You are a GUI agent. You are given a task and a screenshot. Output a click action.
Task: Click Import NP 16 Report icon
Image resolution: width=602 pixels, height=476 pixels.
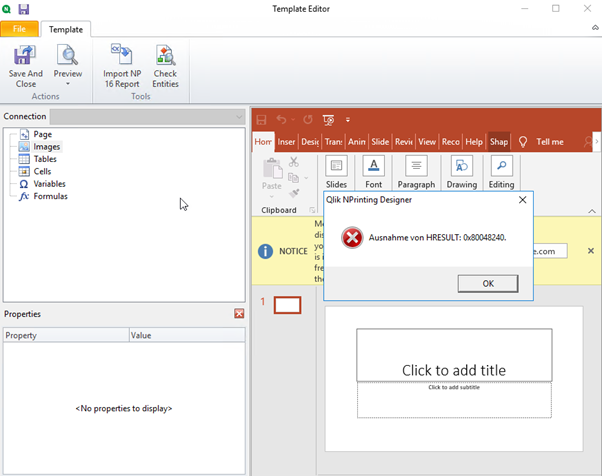[121, 56]
